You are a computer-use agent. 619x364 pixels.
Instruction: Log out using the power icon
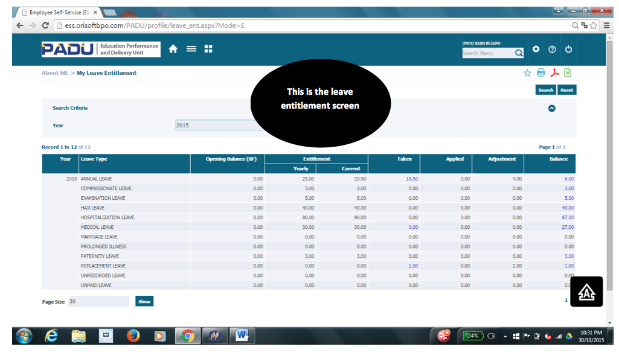pyautogui.click(x=568, y=49)
